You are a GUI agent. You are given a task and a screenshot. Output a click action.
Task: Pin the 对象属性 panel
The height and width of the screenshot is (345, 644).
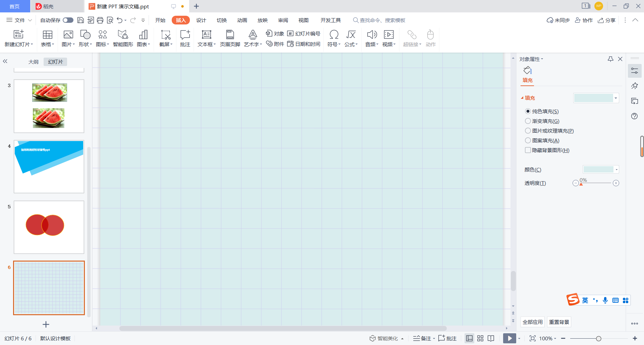610,59
